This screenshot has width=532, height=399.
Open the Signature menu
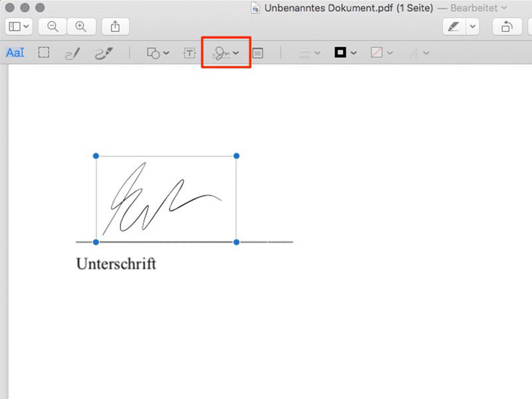[226, 53]
